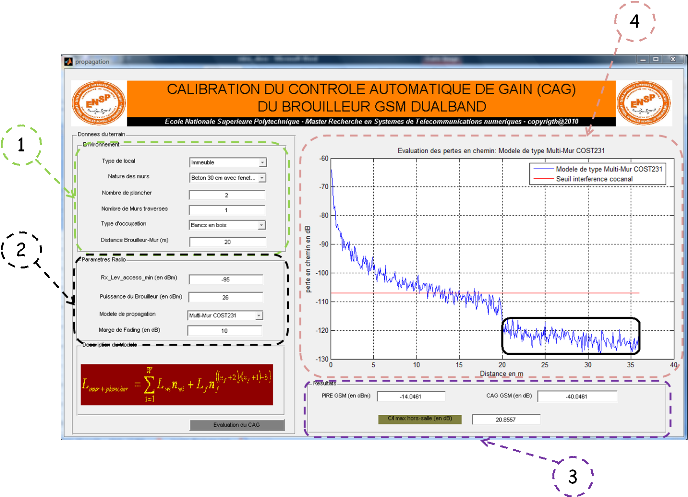Click the 'PIRE GSM (en dBm)' label
Viewport: 688px width, 497px height.
(x=346, y=396)
